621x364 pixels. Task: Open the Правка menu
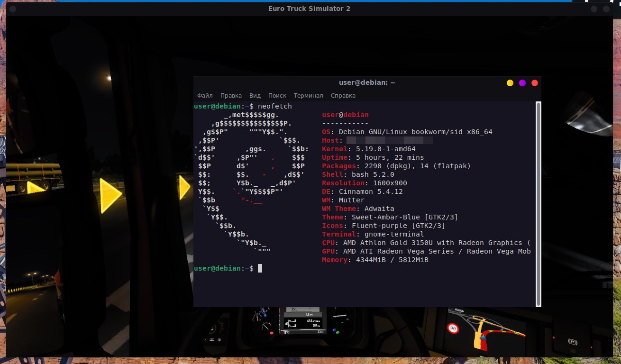231,95
